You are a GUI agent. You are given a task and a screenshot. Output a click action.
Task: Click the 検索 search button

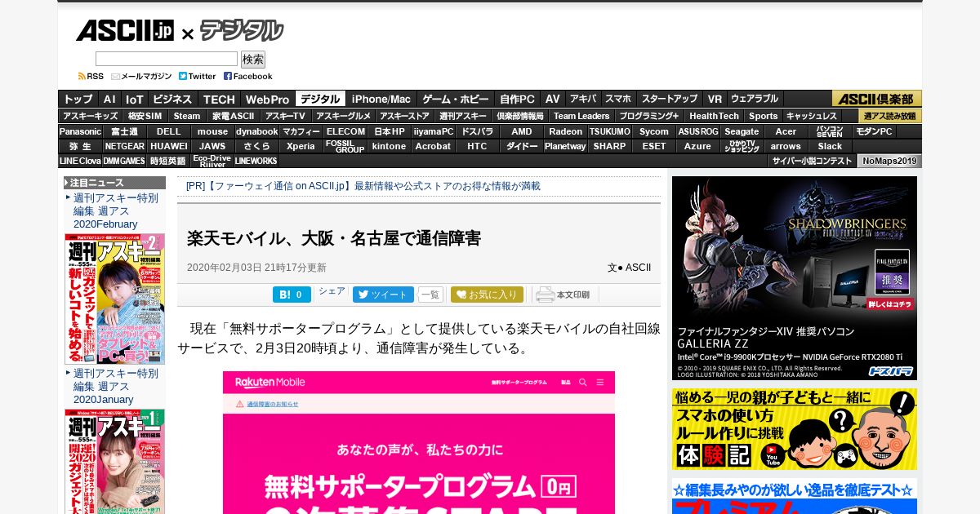[x=253, y=60]
